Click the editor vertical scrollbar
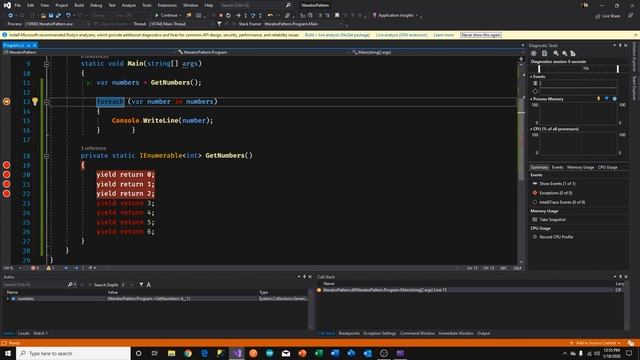Image resolution: width=640 pixels, height=360 pixels. (x=521, y=161)
